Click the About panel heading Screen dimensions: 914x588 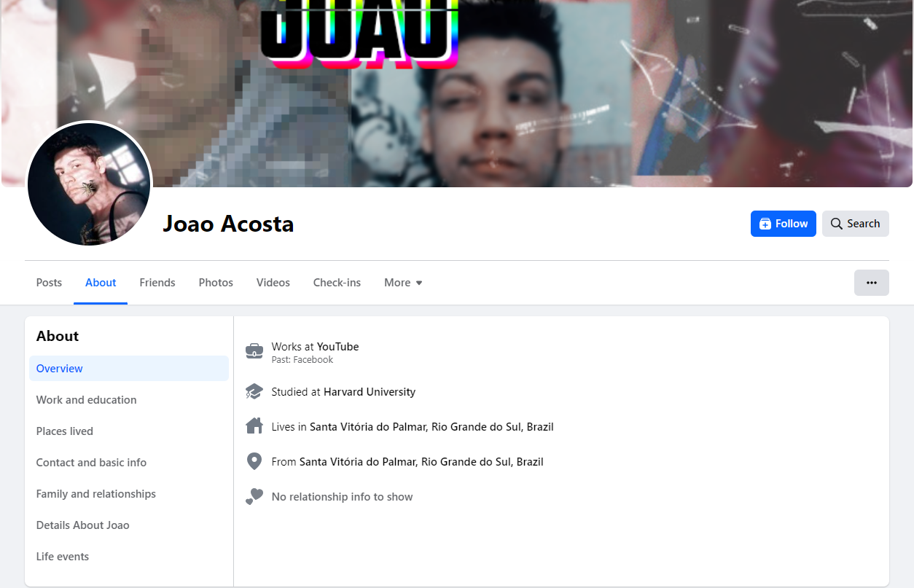click(58, 336)
